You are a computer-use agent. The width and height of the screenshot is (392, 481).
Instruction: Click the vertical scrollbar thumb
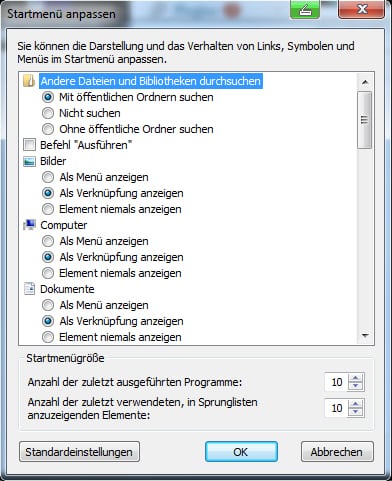pyautogui.click(x=365, y=120)
